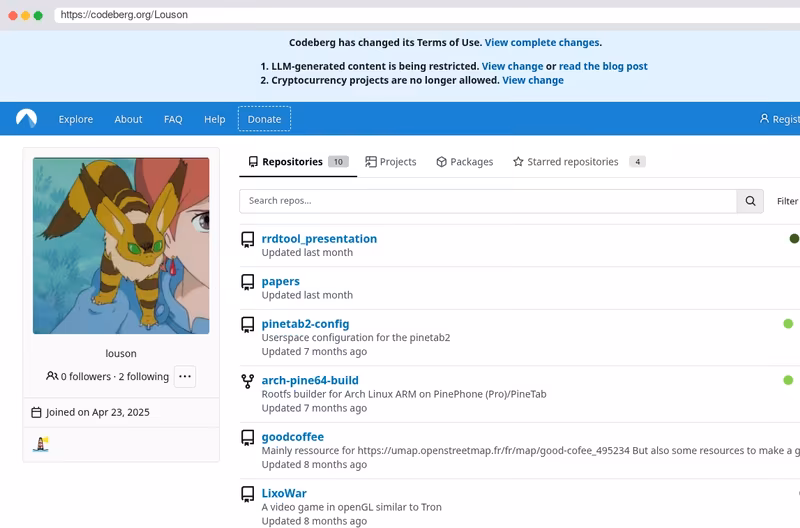The width and height of the screenshot is (800, 528).
Task: Click the LixoWar repository icon
Action: tap(248, 494)
